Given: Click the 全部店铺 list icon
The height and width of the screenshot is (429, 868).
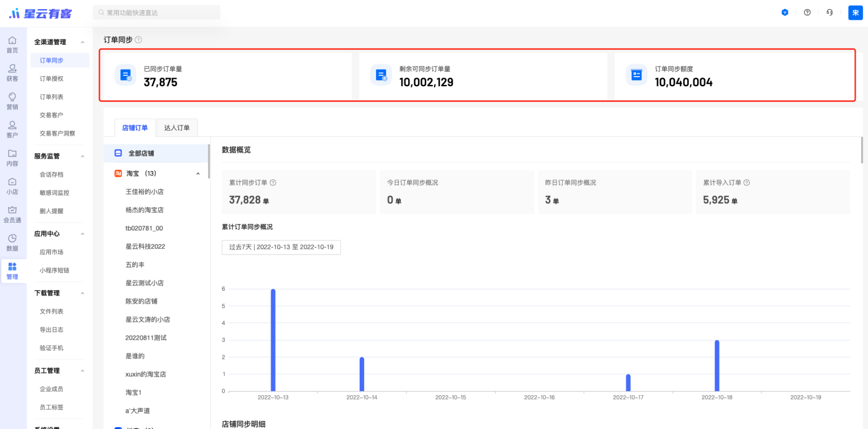Looking at the screenshot, I should coord(118,153).
